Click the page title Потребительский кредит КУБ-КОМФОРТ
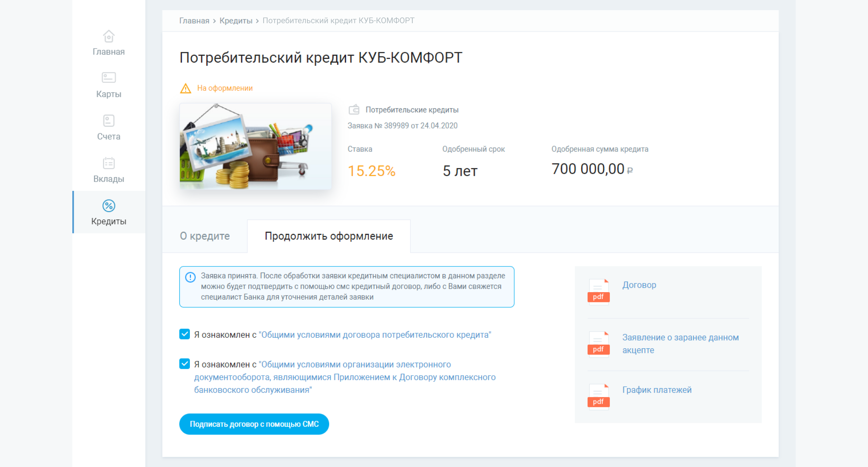 (321, 58)
